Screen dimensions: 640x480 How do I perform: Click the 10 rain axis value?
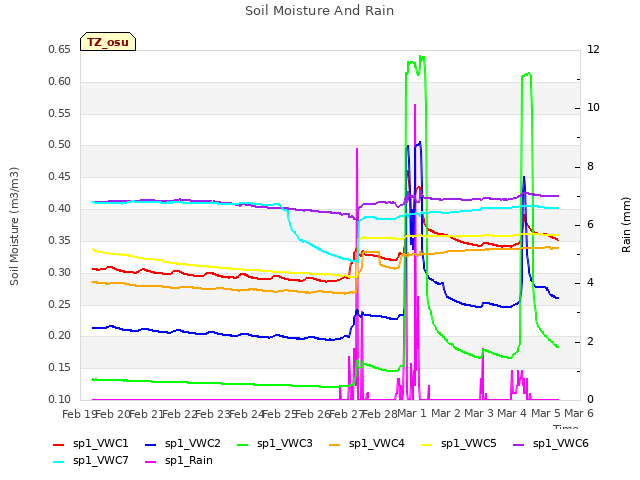[593, 108]
